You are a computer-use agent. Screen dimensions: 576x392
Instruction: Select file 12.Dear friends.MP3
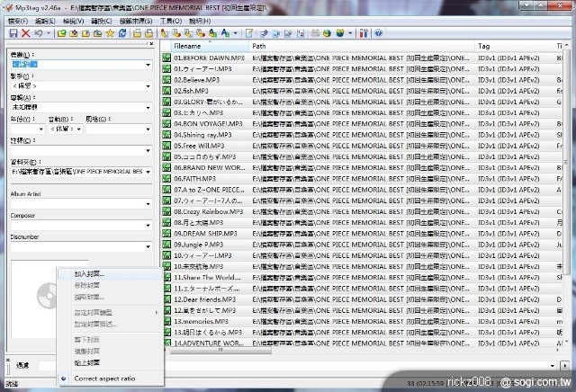pos(204,299)
